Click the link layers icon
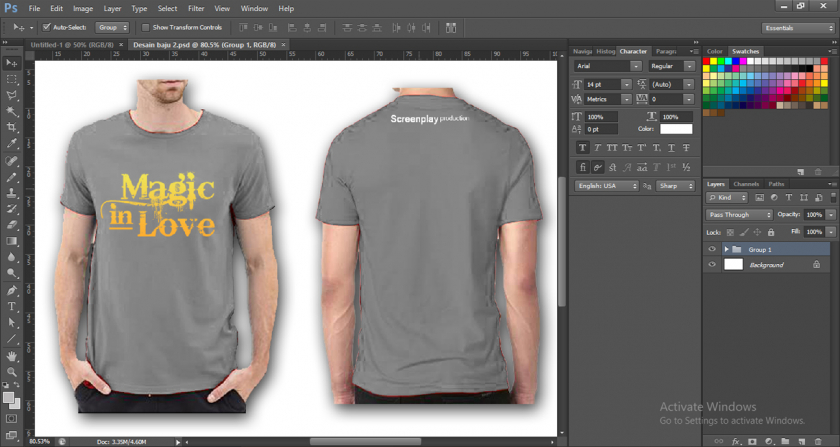The width and height of the screenshot is (840, 447). 719,441
